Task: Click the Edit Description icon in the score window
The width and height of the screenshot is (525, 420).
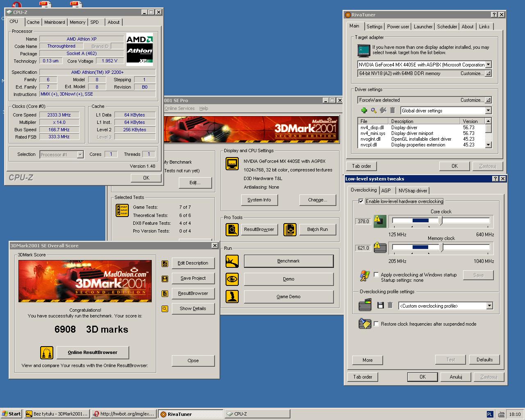Action: 165,263
